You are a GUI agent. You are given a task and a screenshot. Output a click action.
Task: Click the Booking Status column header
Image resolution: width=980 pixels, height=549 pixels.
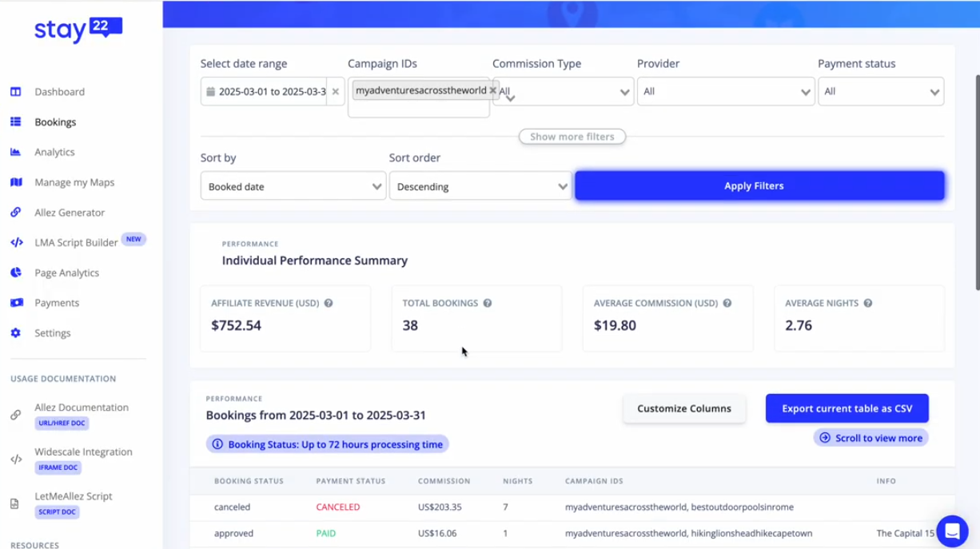248,481
